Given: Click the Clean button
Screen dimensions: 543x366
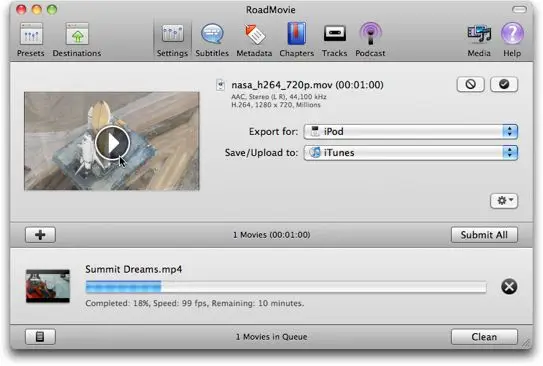Looking at the screenshot, I should click(x=484, y=337).
